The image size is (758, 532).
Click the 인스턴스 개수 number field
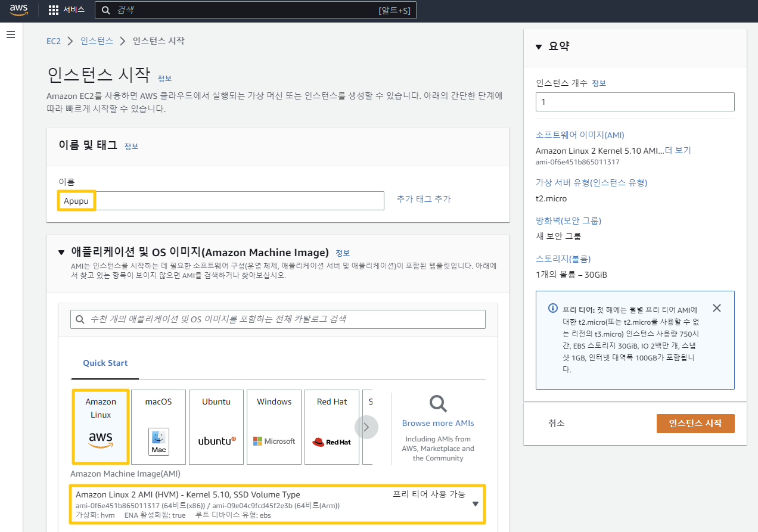(x=635, y=102)
